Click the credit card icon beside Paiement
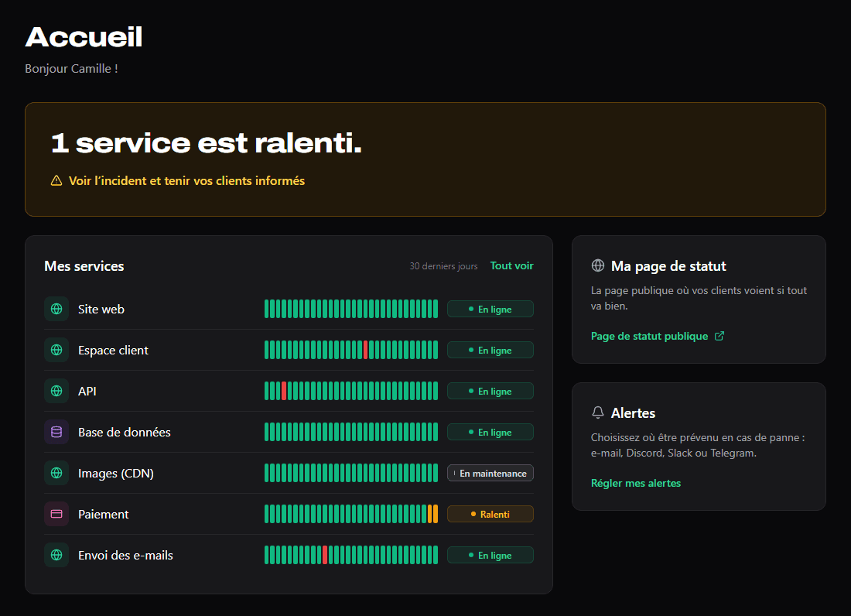851x616 pixels. tap(56, 514)
